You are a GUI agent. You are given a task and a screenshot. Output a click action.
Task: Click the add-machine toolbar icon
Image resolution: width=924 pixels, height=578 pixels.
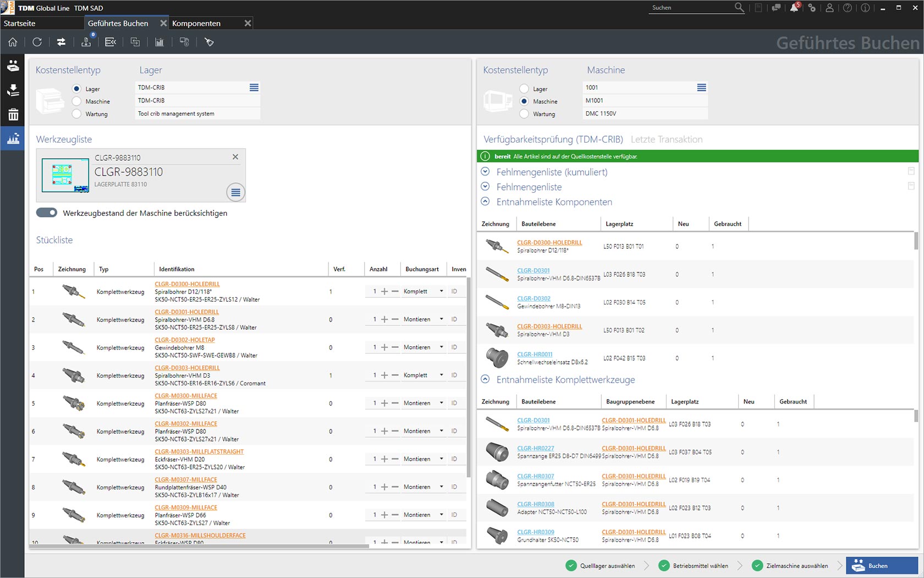(x=184, y=42)
